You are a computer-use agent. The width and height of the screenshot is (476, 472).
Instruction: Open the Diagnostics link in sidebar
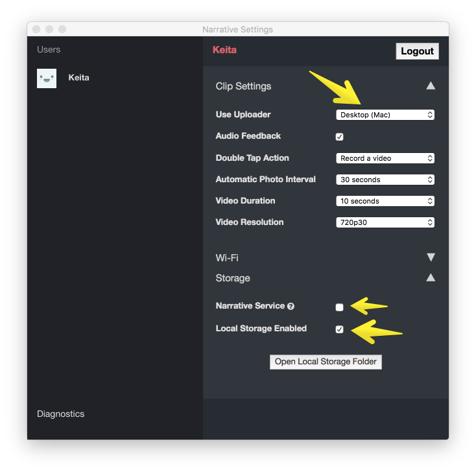click(61, 414)
